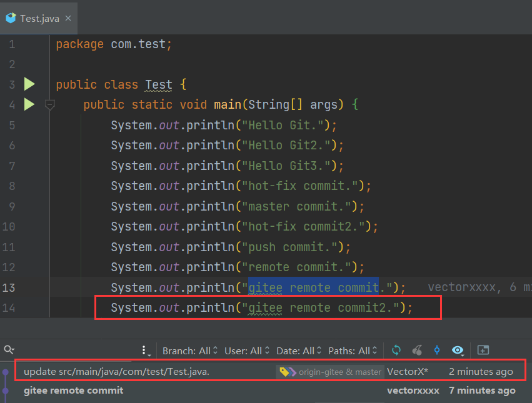Screen dimensions: 532x403
Task: Click the run gutter icon beside class Test
Action: 29,84
